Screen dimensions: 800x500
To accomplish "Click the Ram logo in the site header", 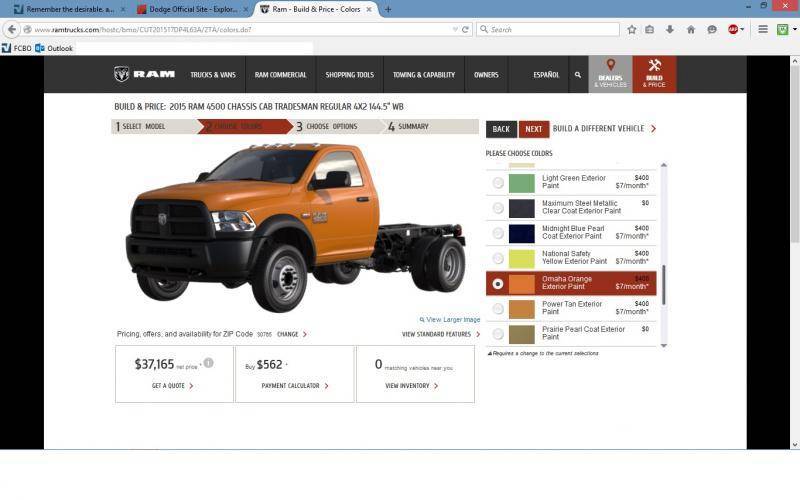I will pos(144,74).
